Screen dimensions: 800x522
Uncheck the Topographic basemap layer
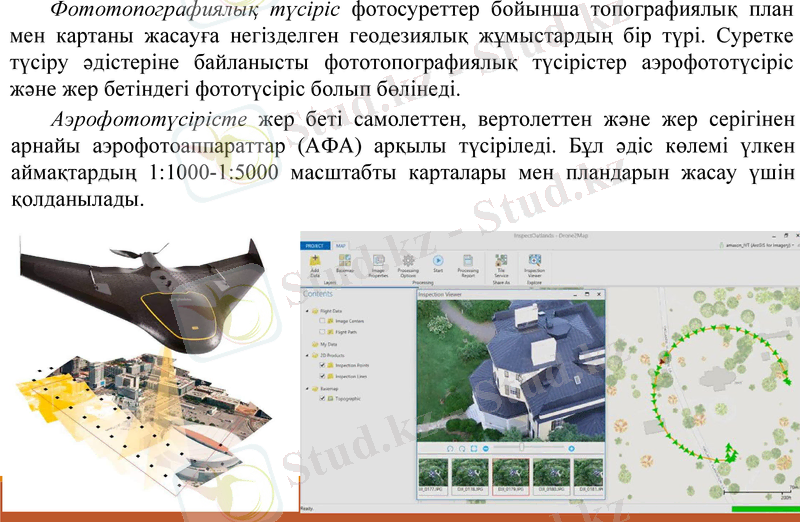tap(322, 399)
